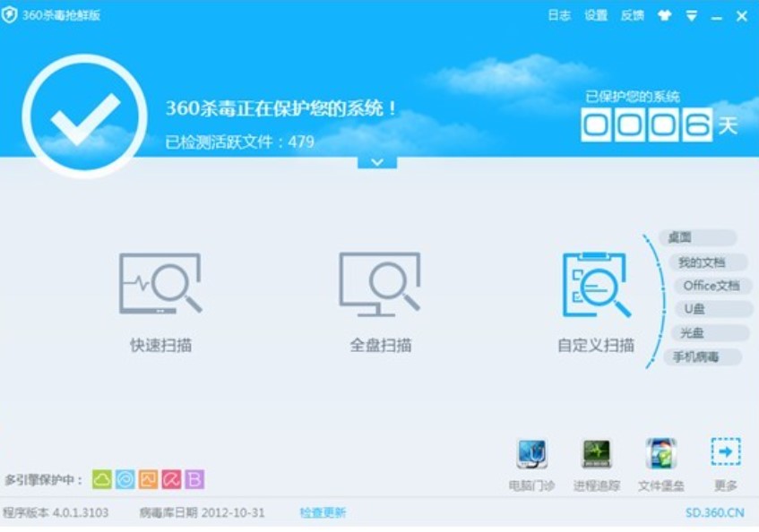
Task: Open custom scan (自定义扫描) clipboard icon
Action: [596, 284]
